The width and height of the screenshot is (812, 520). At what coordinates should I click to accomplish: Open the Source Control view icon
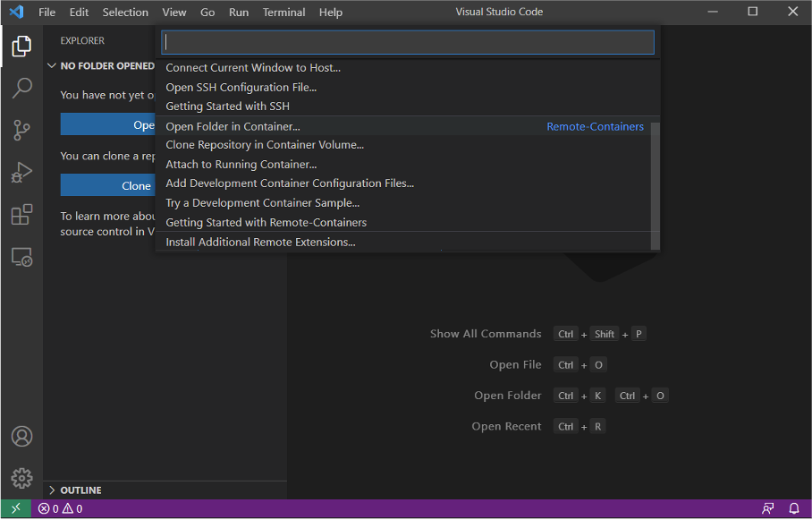(21, 130)
